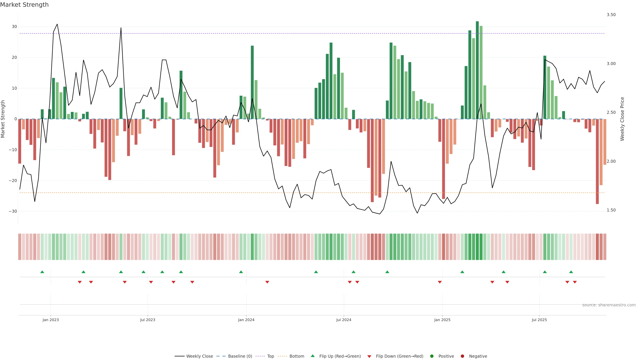Click the green Flip Up triangle legend icon
Screen dimensions: 644x362
pyautogui.click(x=312, y=356)
